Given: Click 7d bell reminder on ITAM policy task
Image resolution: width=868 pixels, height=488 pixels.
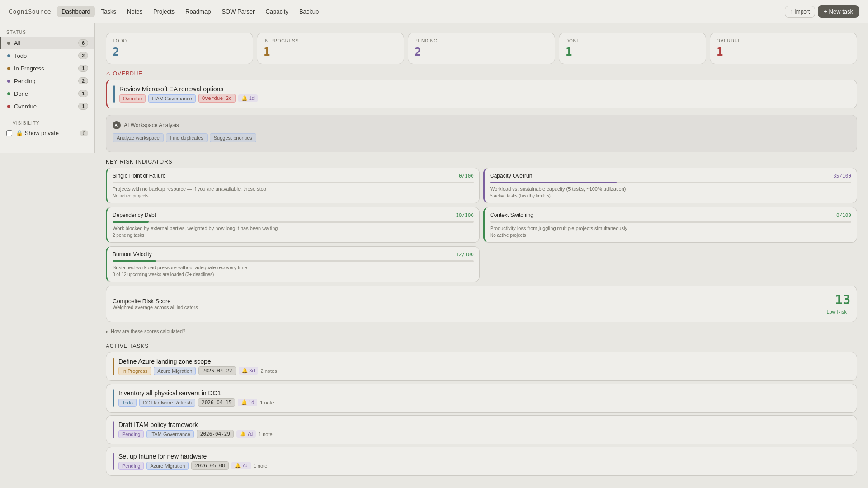Looking at the screenshot, I should click(246, 434).
